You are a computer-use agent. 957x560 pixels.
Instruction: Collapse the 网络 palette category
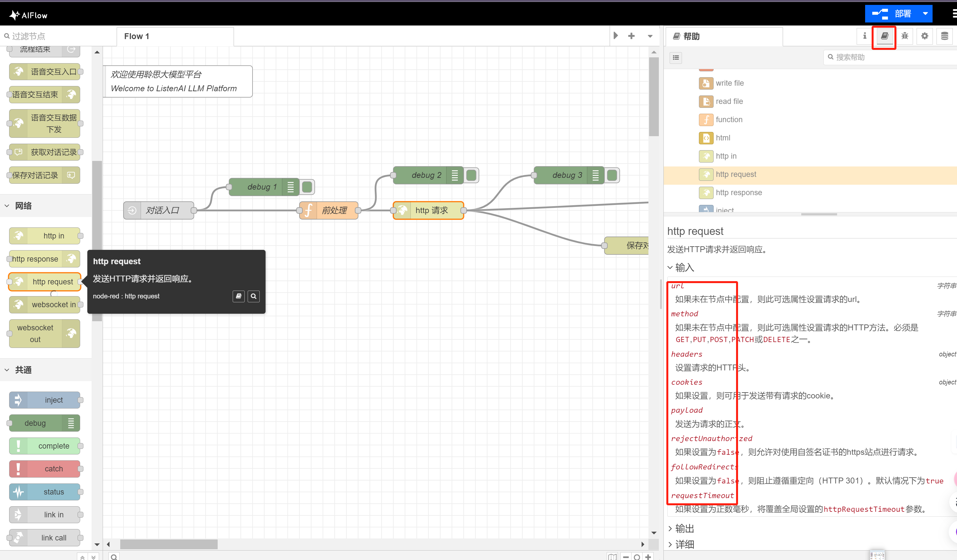coord(23,206)
